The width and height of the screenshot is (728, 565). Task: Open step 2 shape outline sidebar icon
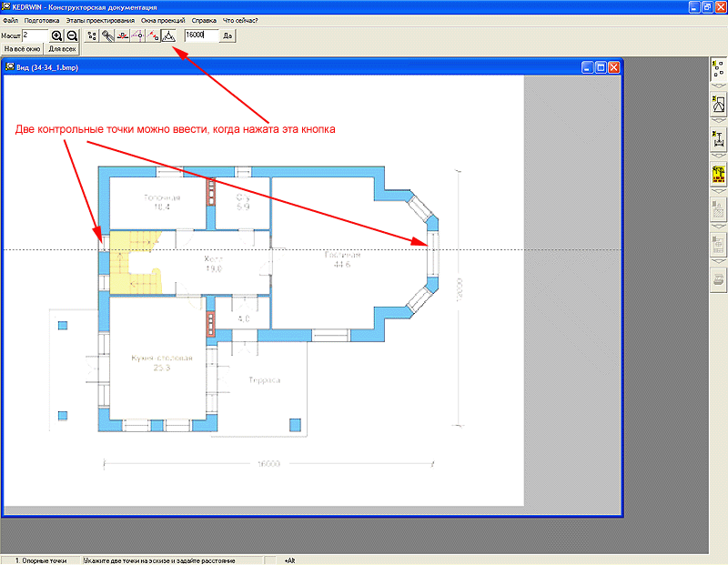point(718,105)
